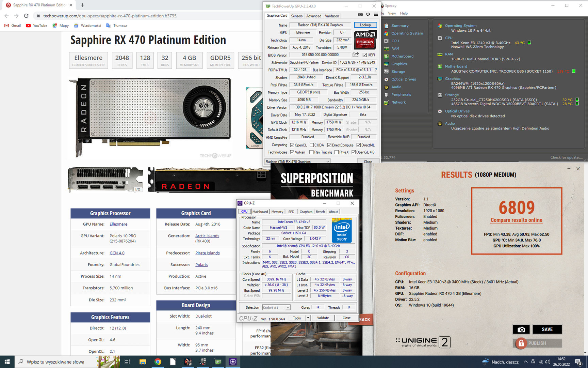
Task: Open a new Chrome tab
Action: click(x=82, y=5)
